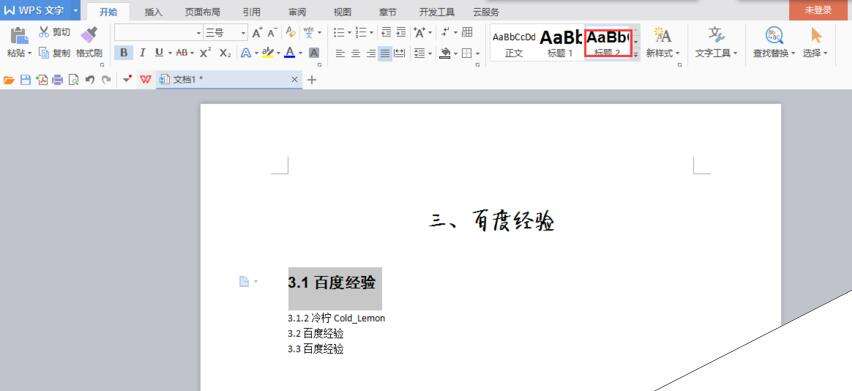
Task: Print document with the printer icon
Action: [57, 80]
